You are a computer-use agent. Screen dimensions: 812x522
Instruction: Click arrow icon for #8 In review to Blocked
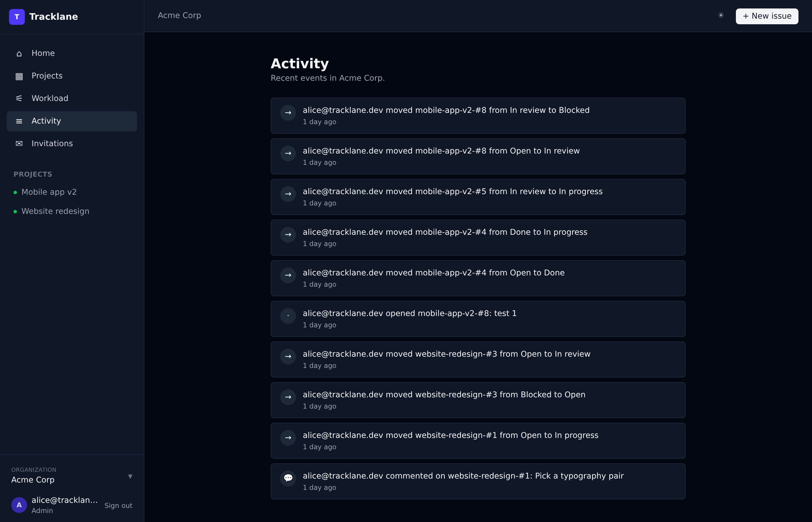[x=288, y=113]
